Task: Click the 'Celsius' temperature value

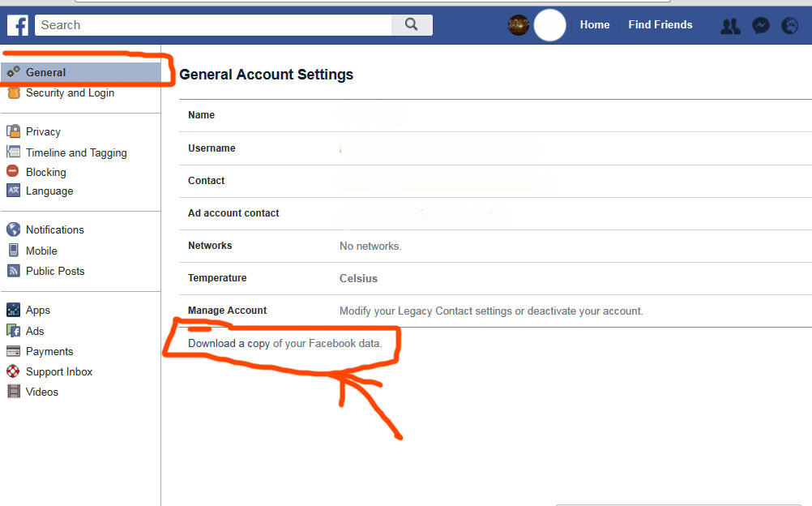Action: pos(358,278)
